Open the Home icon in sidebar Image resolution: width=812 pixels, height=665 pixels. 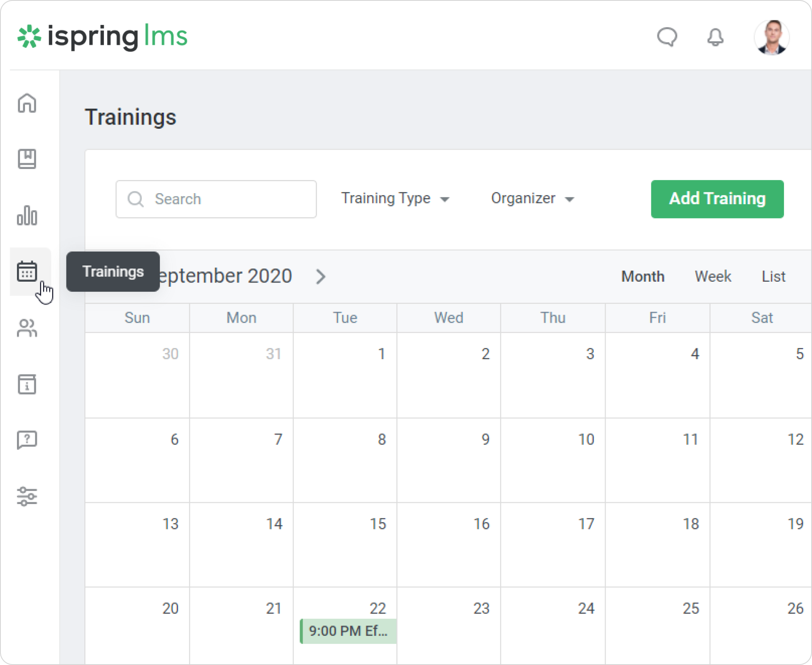pos(27,103)
